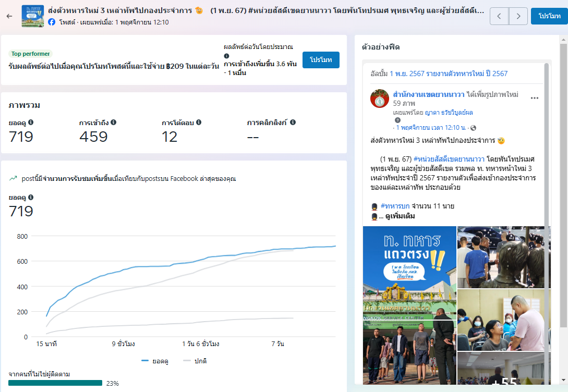Click โปรโมท button in Top performer card
The width and height of the screenshot is (568, 392).
[x=321, y=60]
